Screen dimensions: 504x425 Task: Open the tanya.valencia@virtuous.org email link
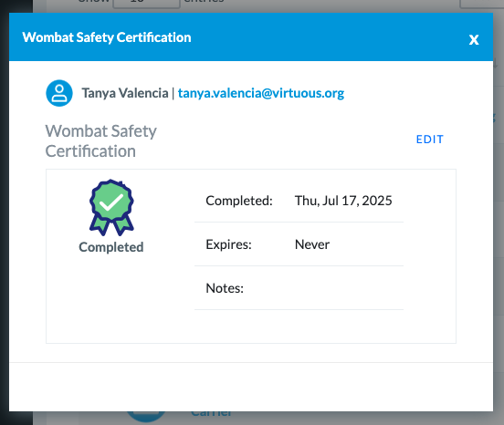point(261,93)
